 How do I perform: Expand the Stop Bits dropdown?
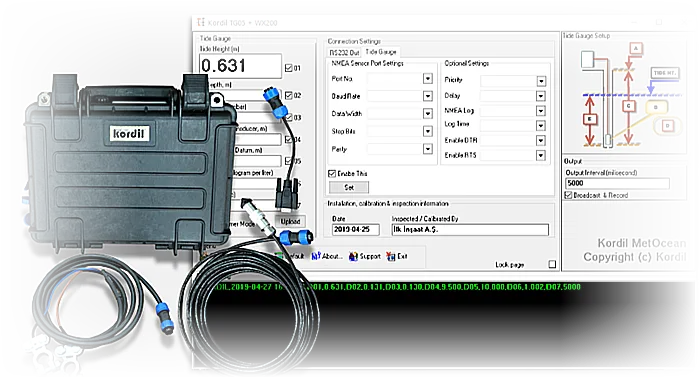(428, 131)
